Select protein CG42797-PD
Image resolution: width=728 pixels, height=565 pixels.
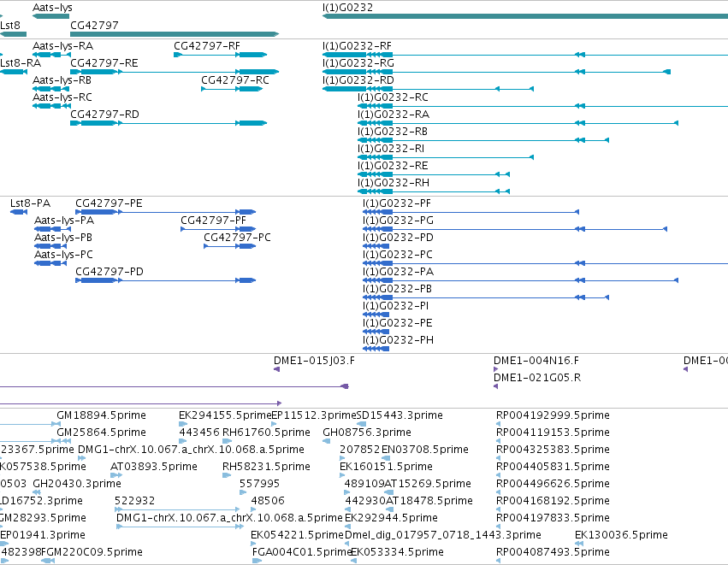tap(166, 280)
